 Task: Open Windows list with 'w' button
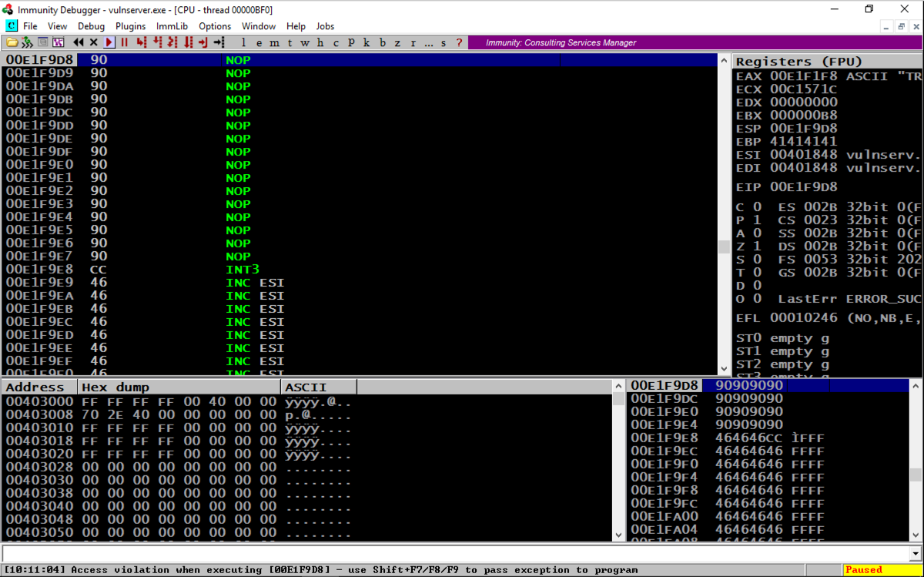(305, 42)
